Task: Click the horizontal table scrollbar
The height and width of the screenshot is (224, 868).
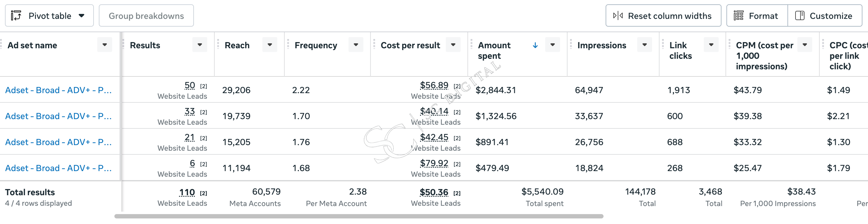Action: 359,216
